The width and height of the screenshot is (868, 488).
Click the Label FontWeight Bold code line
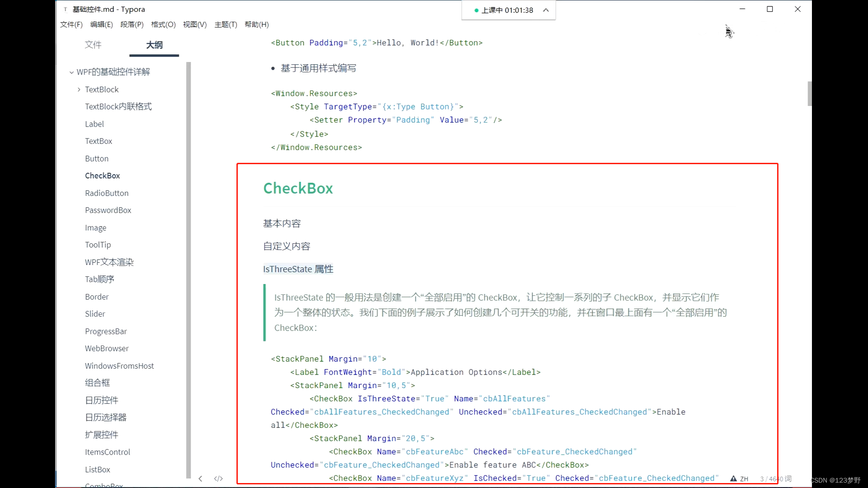pyautogui.click(x=415, y=372)
